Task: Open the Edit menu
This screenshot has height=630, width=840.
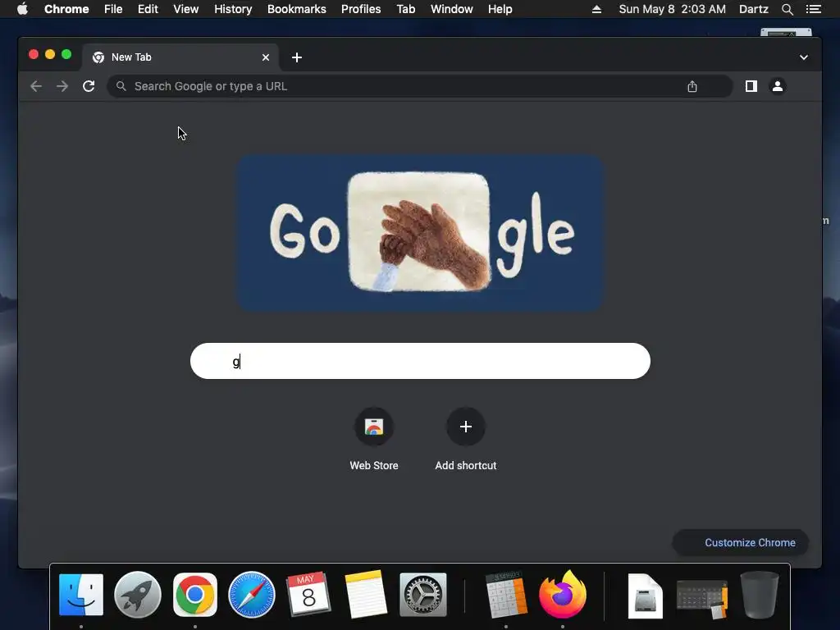Action: (x=148, y=9)
